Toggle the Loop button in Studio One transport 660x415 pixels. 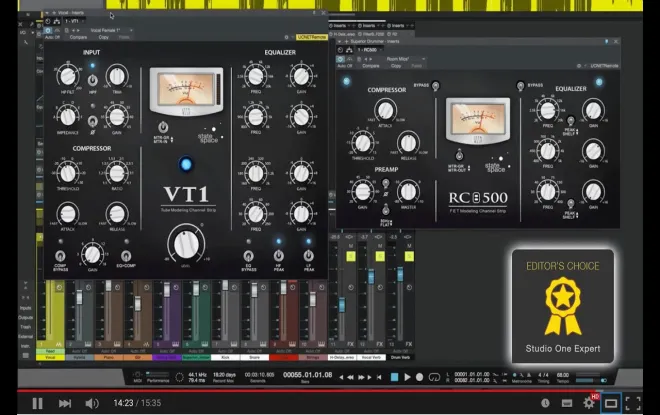click(434, 377)
